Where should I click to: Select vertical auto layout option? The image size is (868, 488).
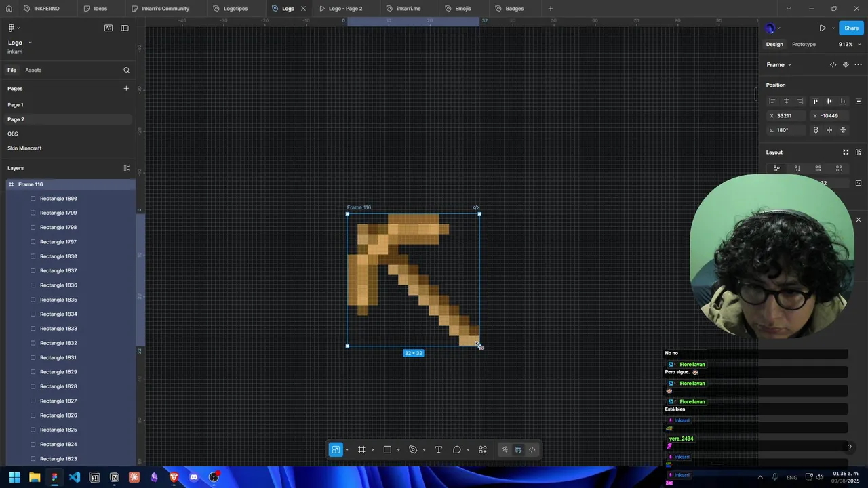pyautogui.click(x=797, y=168)
